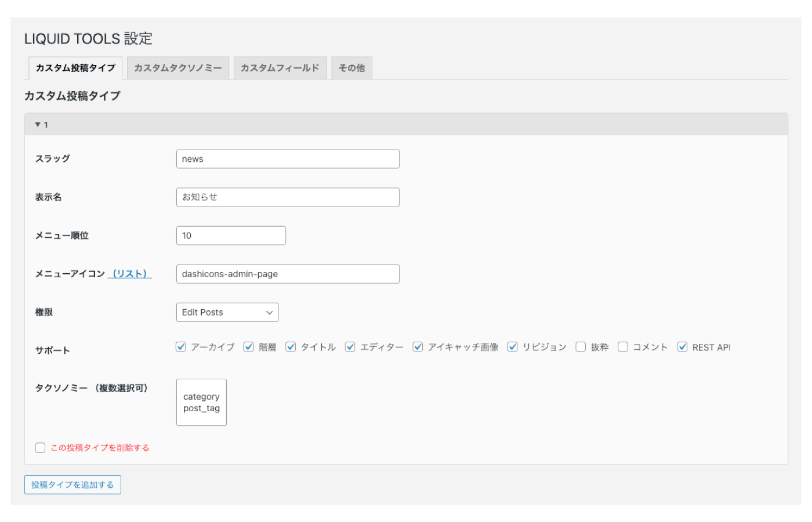
Task: Check the この投稿タイプを削除する checkbox
Action: coord(40,448)
